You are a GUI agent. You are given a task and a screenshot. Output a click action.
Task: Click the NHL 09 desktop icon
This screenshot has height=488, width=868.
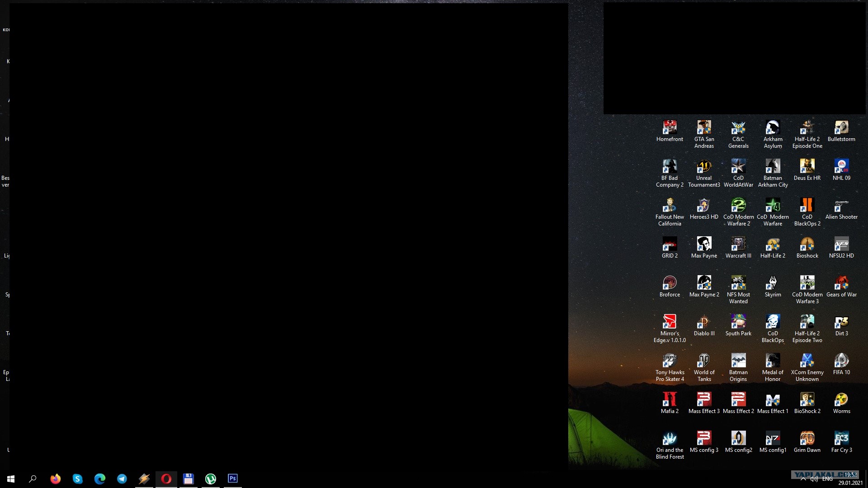841,170
